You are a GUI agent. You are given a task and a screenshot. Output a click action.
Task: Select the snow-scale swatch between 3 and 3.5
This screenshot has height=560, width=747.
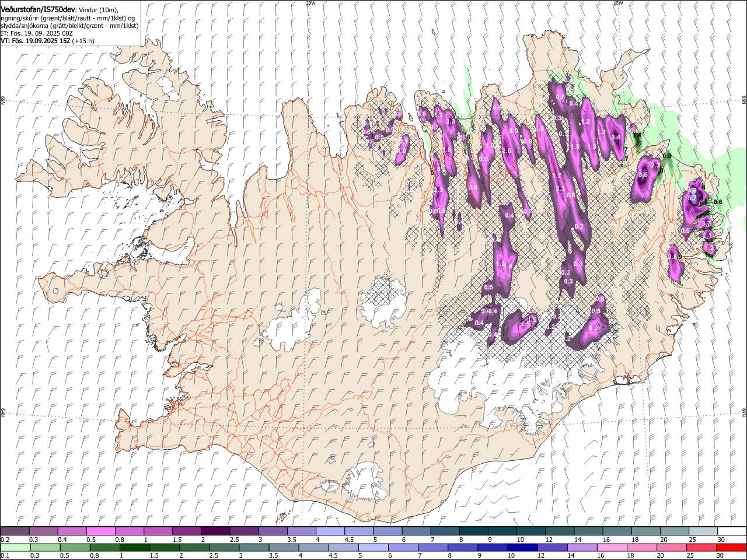pos(272,531)
